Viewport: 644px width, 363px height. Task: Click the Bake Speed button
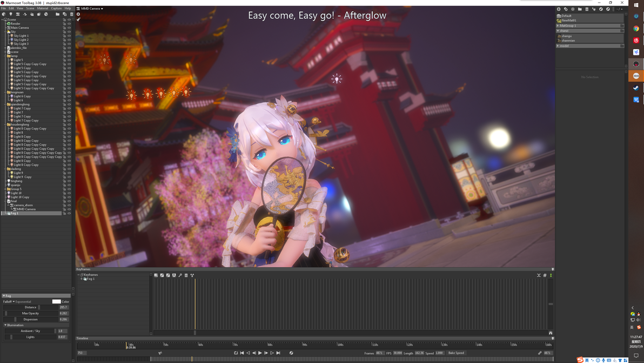456,353
